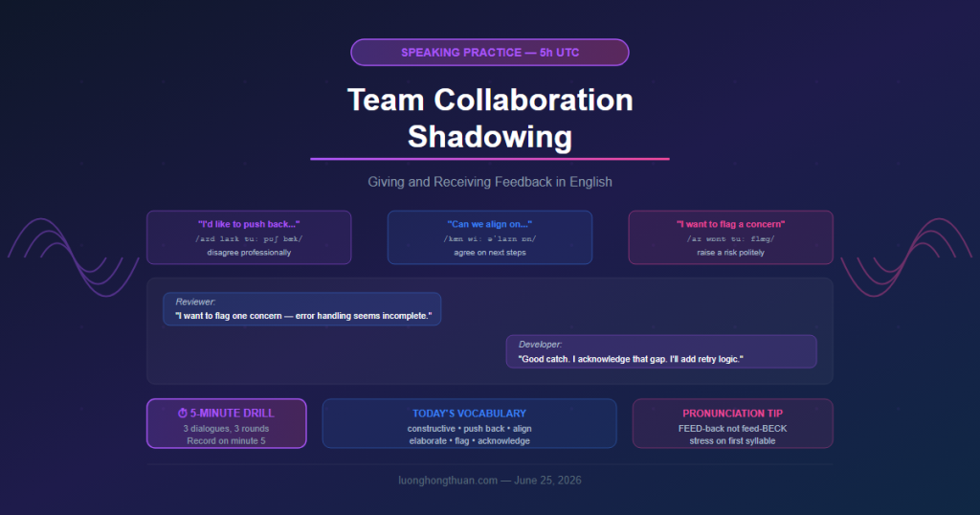Click the "Can we align on" phonetic transcription
Image resolution: width=980 pixels, height=515 pixels.
pos(489,238)
